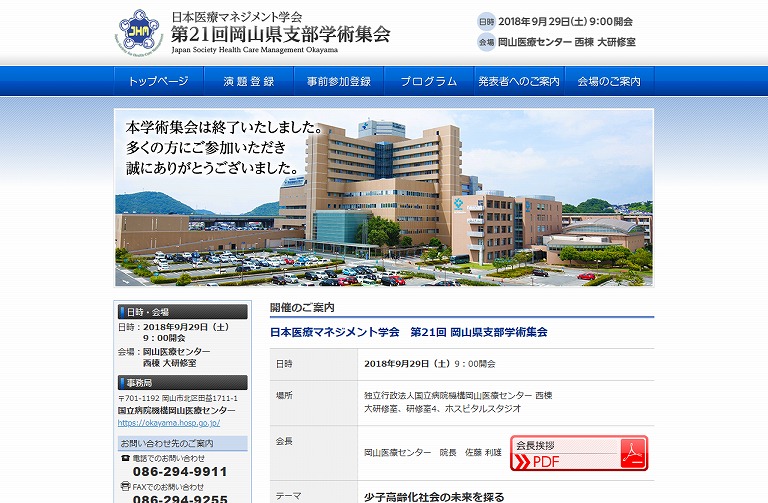
Task: Open the 会長挨拶 PDF button
Action: 579,453
